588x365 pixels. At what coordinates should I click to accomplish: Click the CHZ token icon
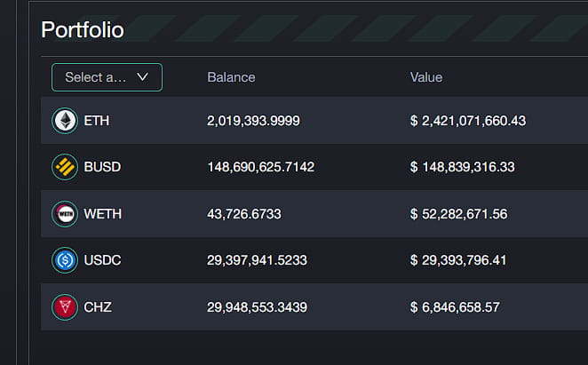point(65,307)
